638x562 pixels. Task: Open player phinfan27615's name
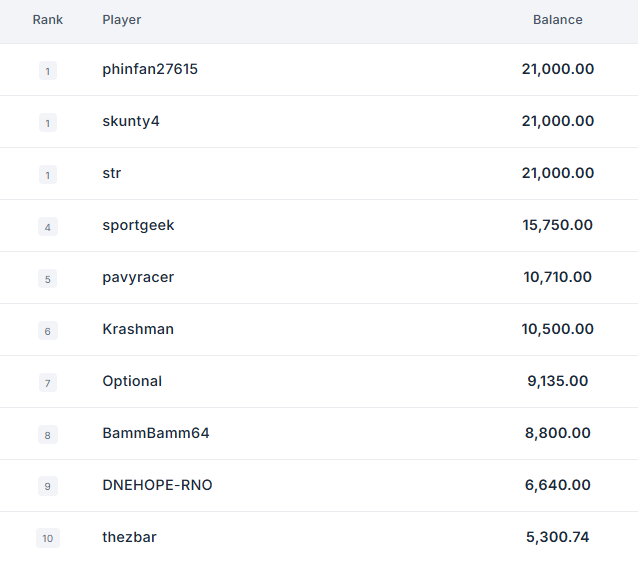[150, 69]
